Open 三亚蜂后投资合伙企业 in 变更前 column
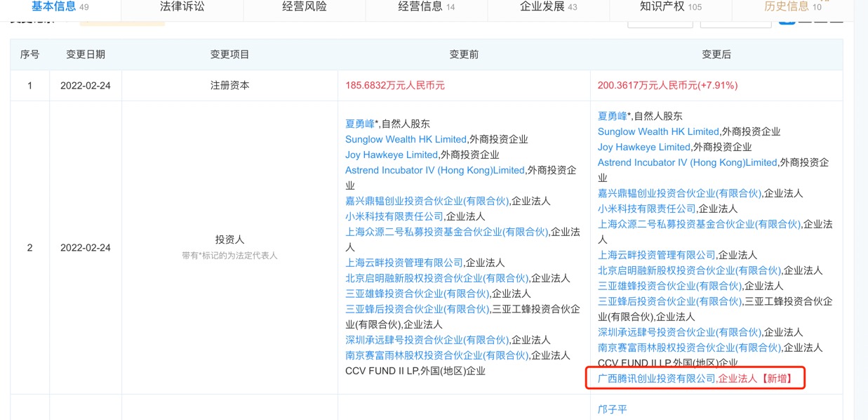This screenshot has width=868, height=420. [417, 309]
